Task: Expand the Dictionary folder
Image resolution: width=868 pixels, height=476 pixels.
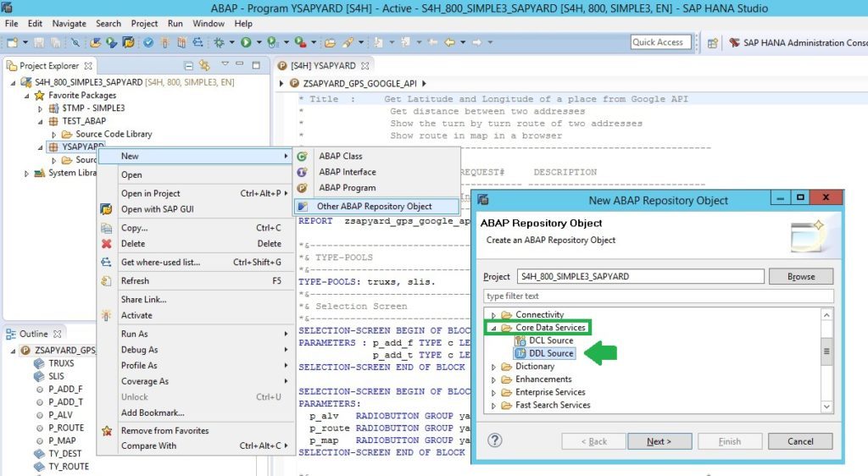Action: 493,367
